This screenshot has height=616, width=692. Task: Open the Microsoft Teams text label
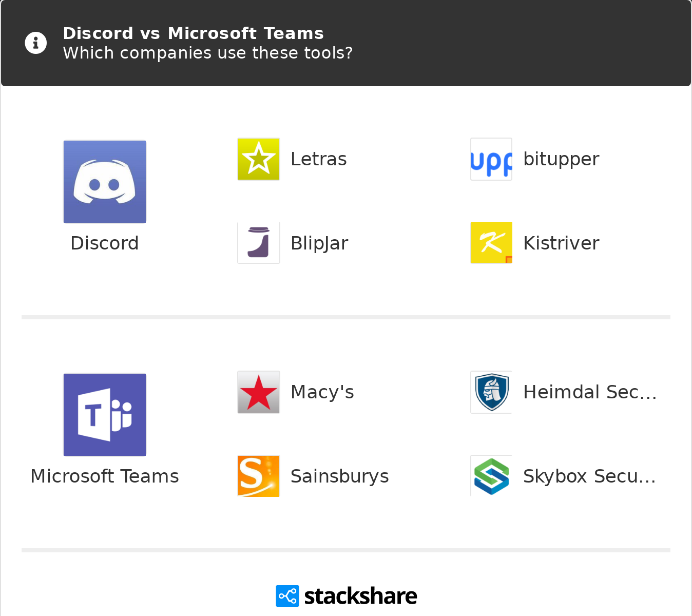click(x=105, y=476)
